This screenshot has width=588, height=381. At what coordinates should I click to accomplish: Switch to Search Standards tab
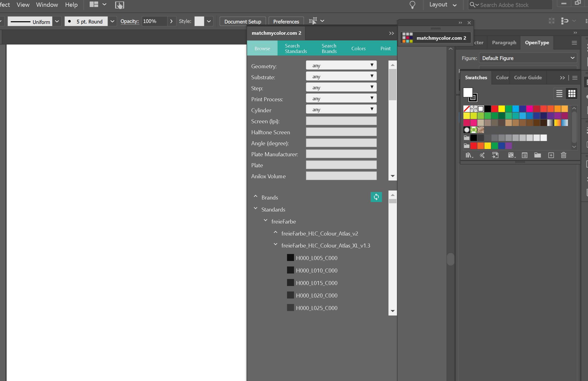296,48
